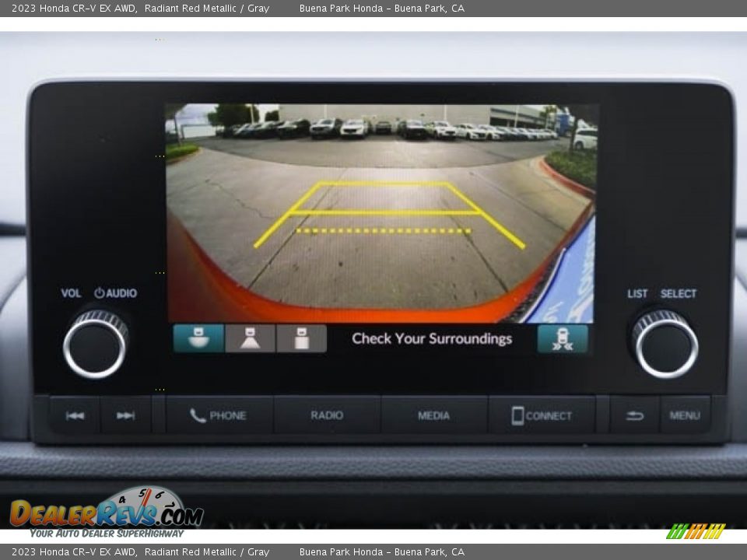747x560 pixels.
Task: Click the Buena Park Honda header text
Action: click(381, 9)
